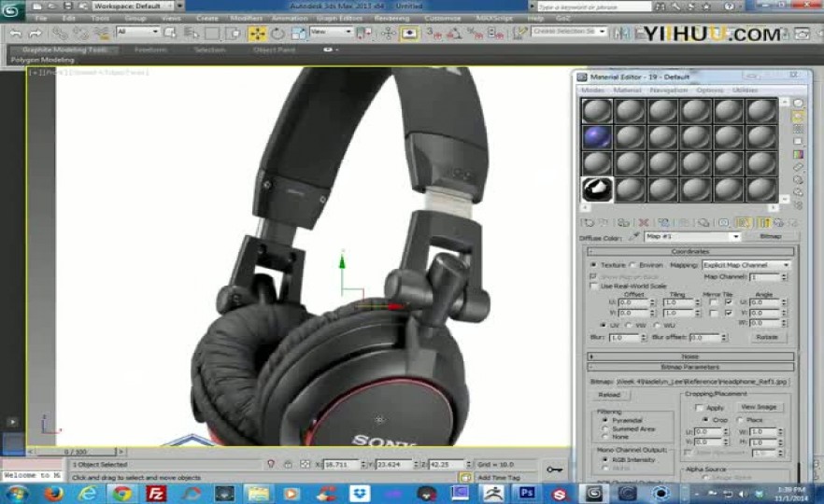The image size is (824, 504).
Task: Click the Reload bitmap button
Action: [x=609, y=395]
